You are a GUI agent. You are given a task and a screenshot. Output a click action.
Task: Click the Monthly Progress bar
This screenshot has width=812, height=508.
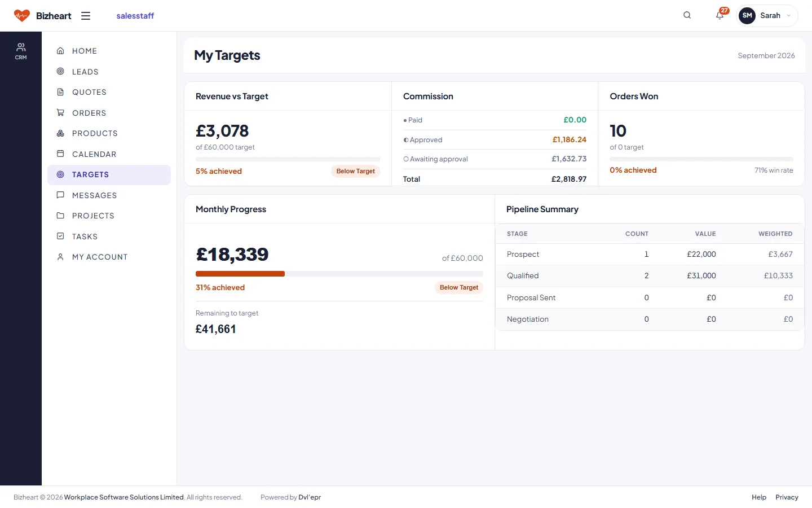(339, 274)
